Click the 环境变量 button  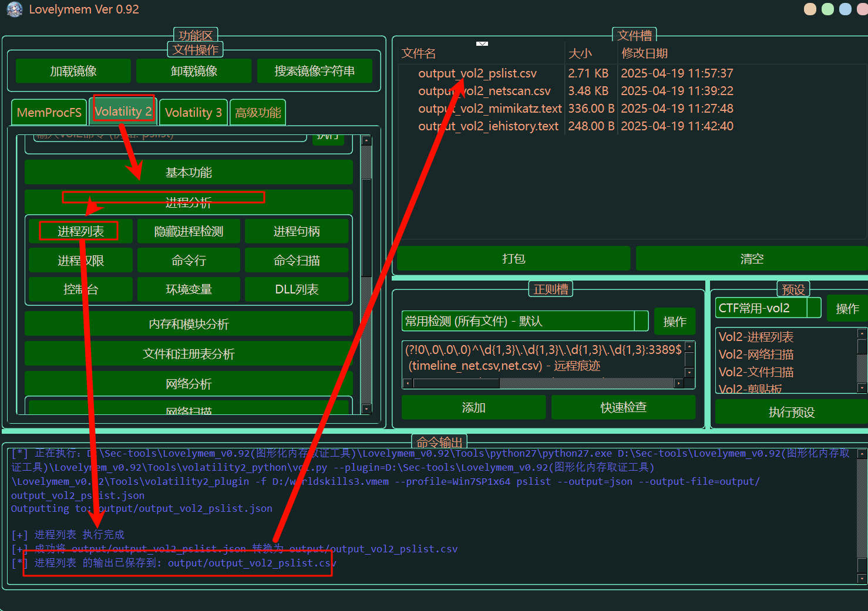(x=189, y=289)
